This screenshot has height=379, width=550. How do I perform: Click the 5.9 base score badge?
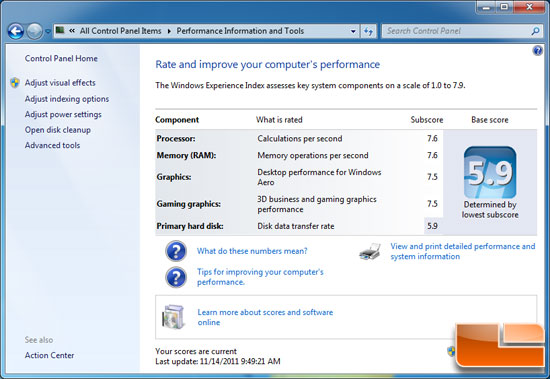click(x=490, y=173)
